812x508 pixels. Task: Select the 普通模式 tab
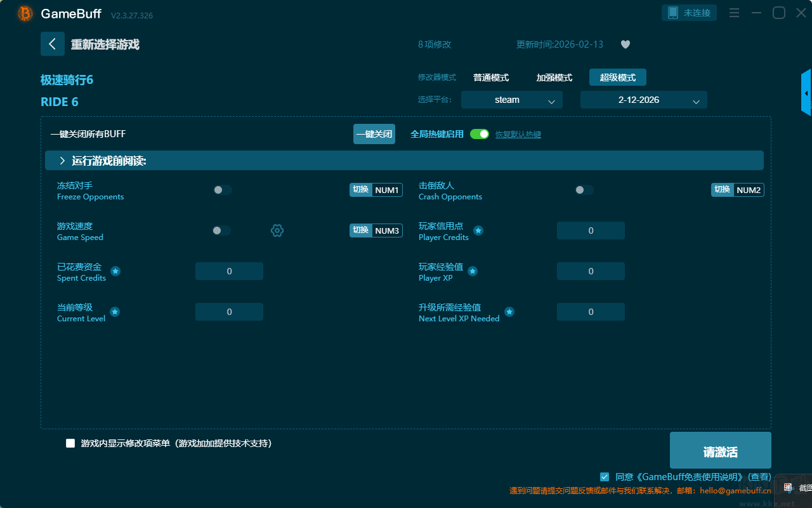(491, 77)
